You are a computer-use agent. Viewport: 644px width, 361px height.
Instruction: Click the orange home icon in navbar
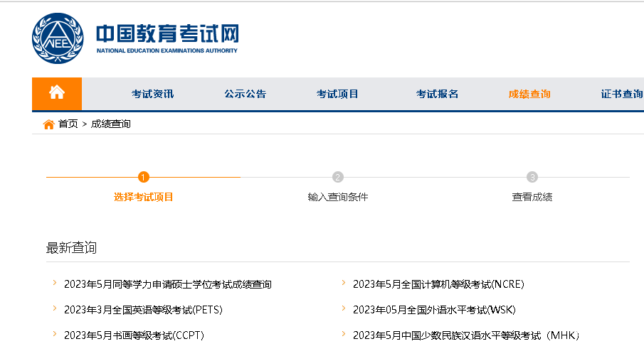[57, 92]
